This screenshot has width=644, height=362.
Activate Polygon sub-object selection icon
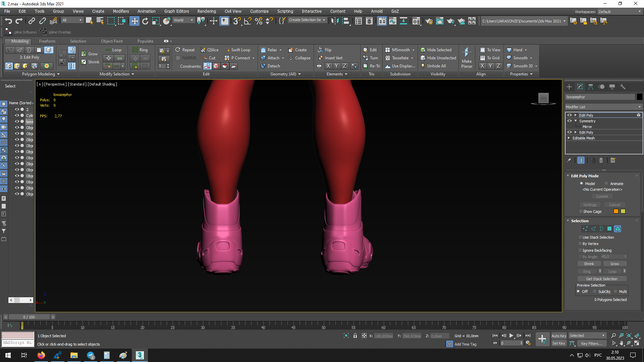[x=609, y=229]
